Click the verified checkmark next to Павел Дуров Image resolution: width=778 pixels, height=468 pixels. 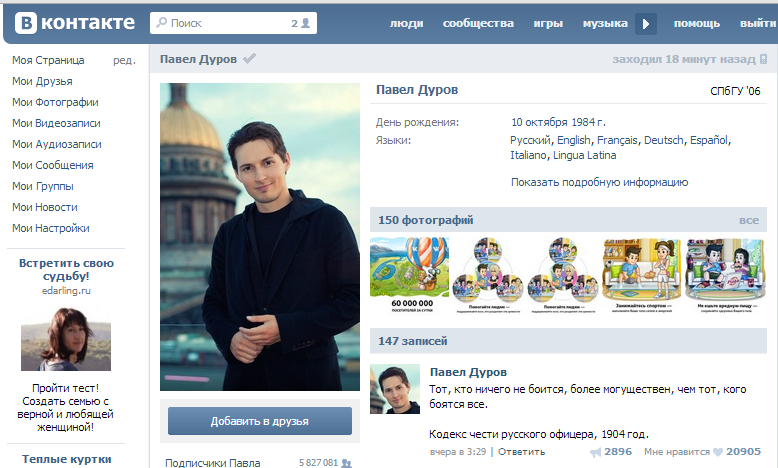coord(250,59)
